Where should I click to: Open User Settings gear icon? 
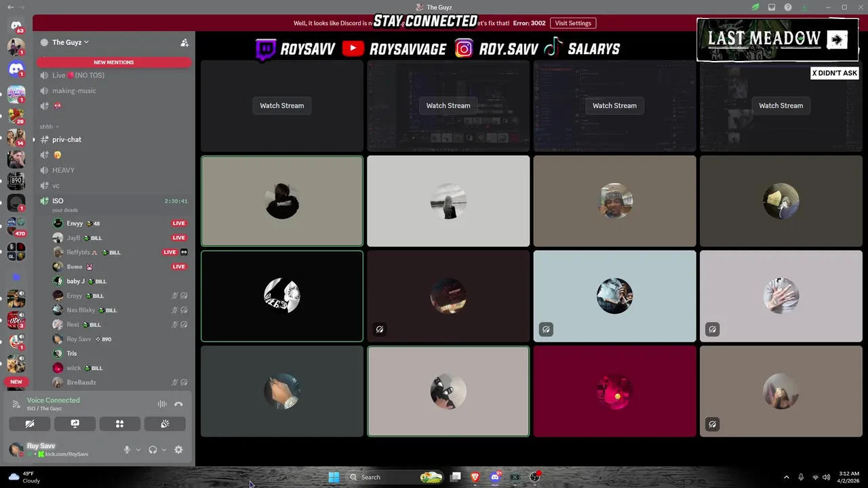pyautogui.click(x=178, y=449)
